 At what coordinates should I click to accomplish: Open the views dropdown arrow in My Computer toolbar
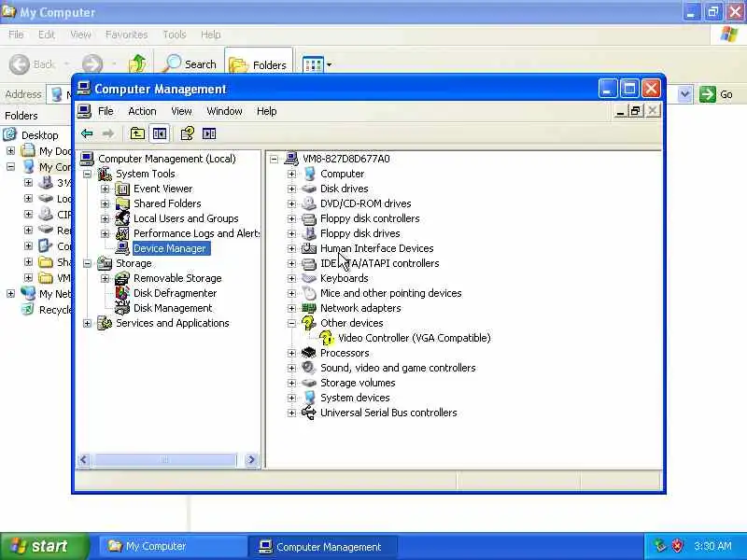(x=329, y=64)
